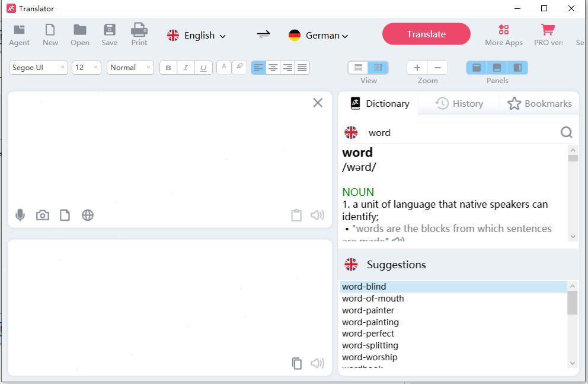Viewport: 588px width, 384px height.
Task: Switch to horizontal stacked view
Action: [x=358, y=68]
